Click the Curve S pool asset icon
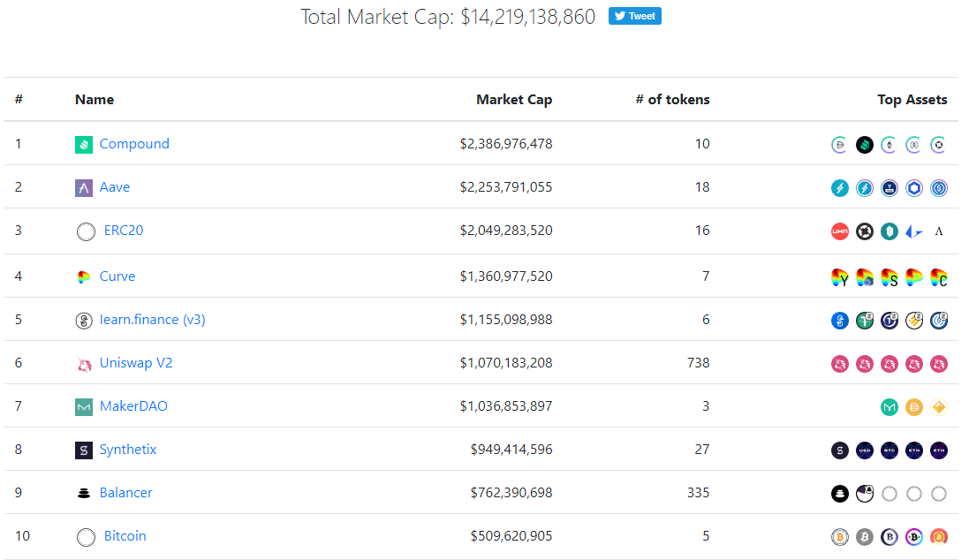 pyautogui.click(x=890, y=277)
